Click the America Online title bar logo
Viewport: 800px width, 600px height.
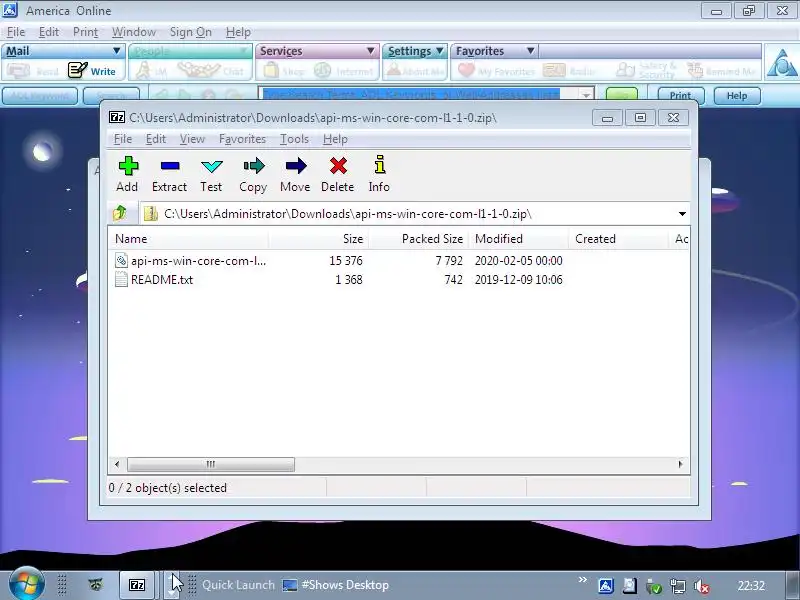(10, 10)
